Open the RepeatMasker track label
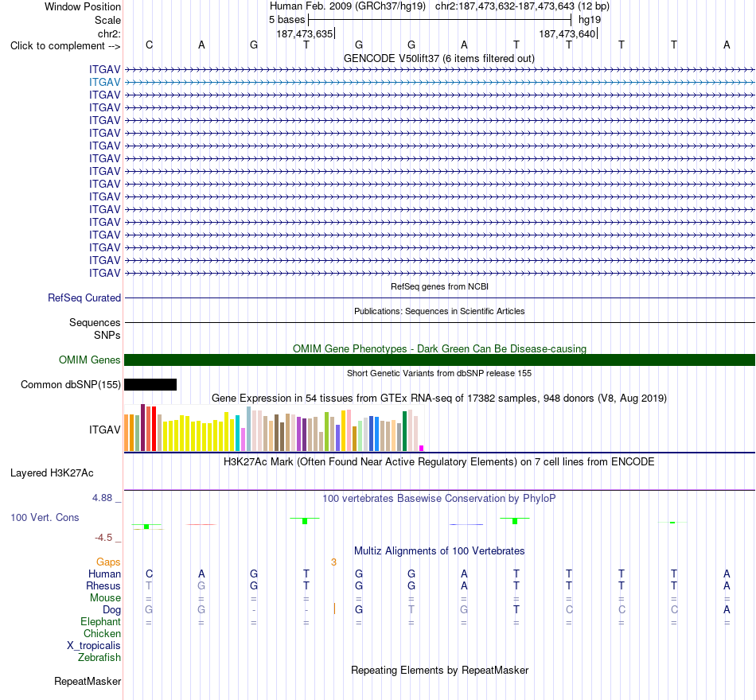756x700 pixels. pos(88,682)
